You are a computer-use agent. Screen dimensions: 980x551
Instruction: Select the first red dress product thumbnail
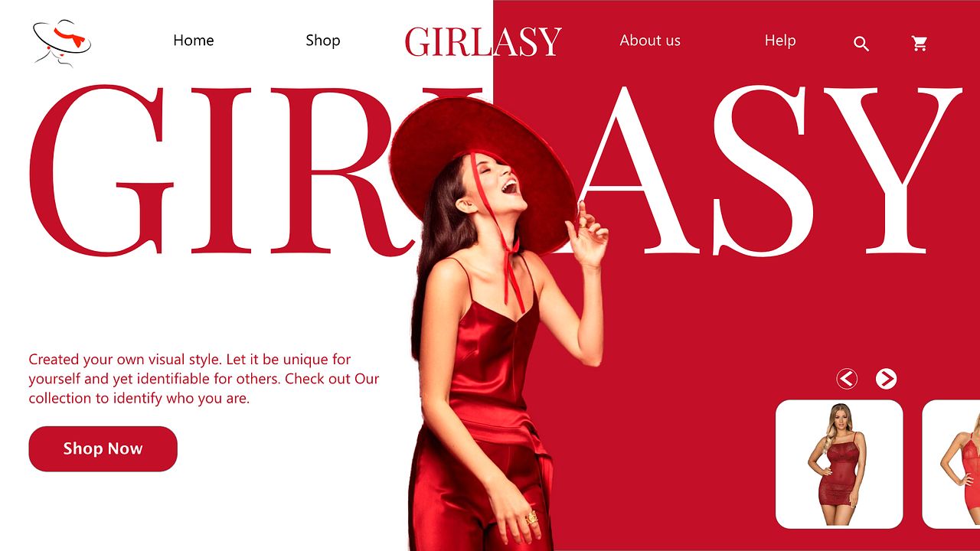click(839, 464)
